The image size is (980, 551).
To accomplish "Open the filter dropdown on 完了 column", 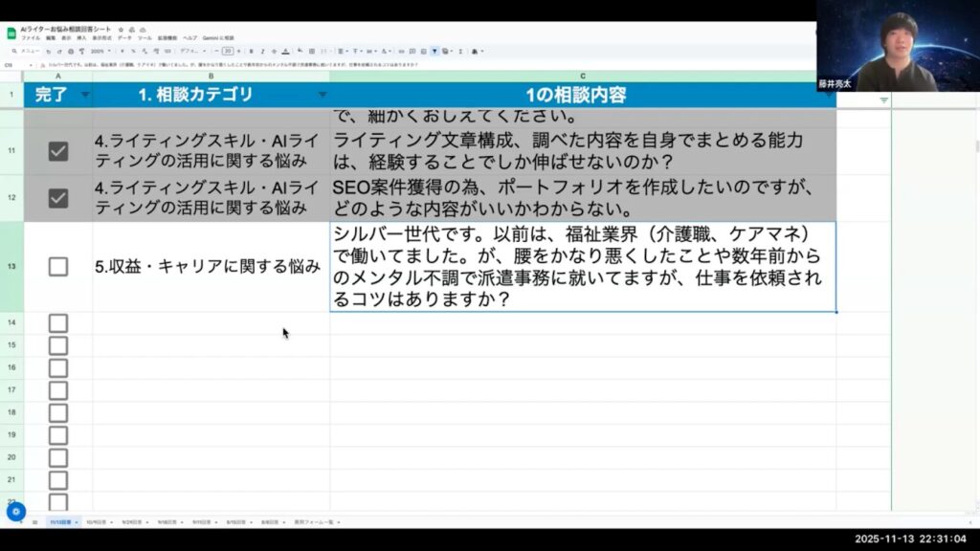I will (85, 95).
